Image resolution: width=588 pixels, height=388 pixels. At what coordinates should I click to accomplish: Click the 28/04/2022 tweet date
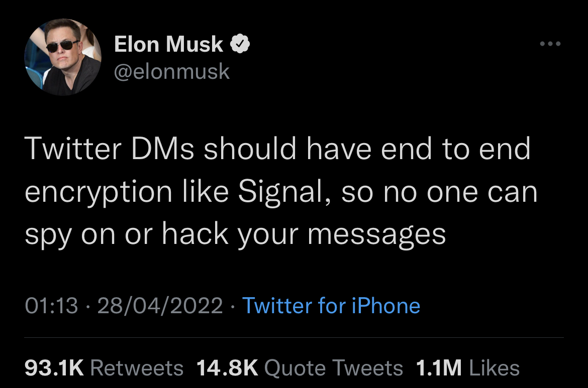pos(161,305)
